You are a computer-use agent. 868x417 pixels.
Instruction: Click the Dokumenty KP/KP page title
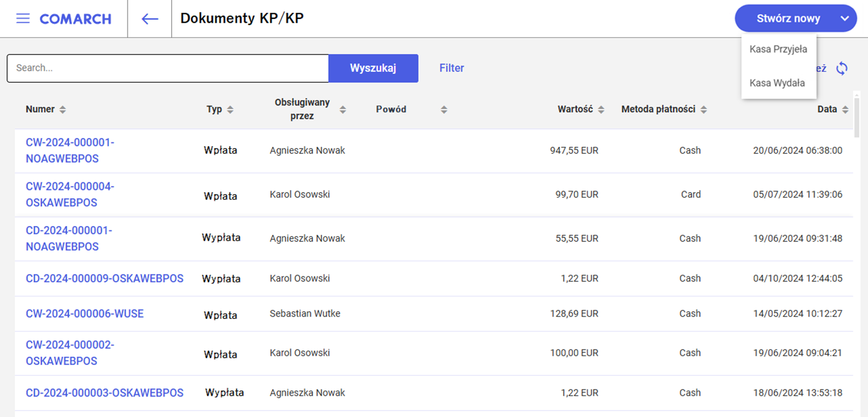pyautogui.click(x=242, y=18)
